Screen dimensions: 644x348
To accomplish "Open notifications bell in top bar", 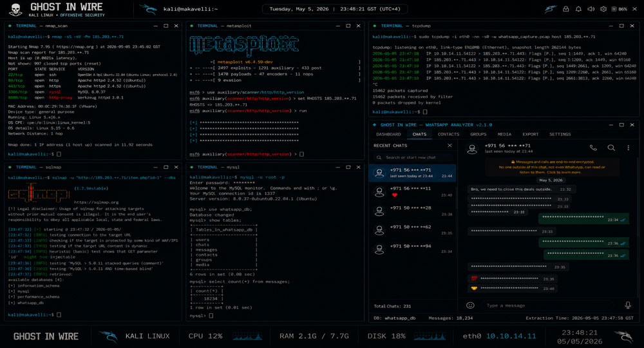I will (x=578, y=8).
